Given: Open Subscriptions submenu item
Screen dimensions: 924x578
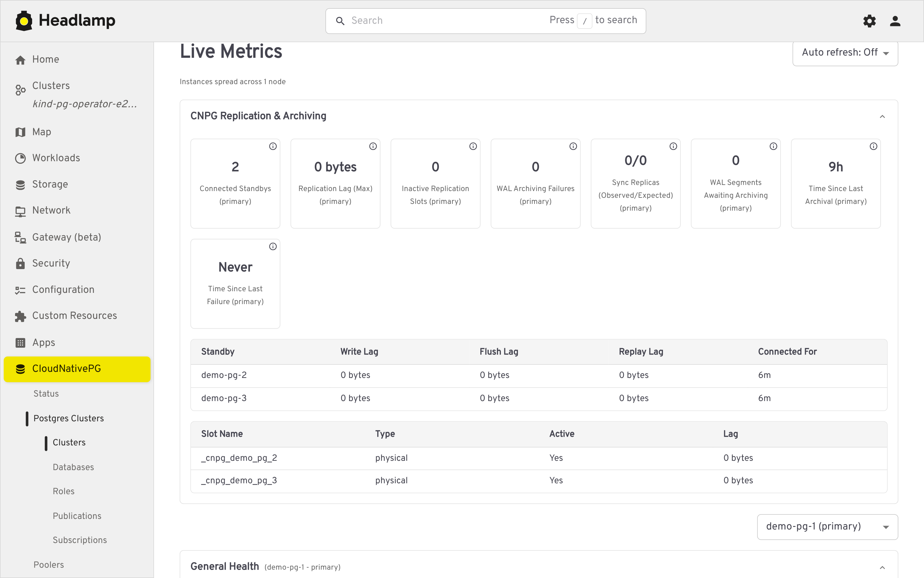Looking at the screenshot, I should (80, 540).
